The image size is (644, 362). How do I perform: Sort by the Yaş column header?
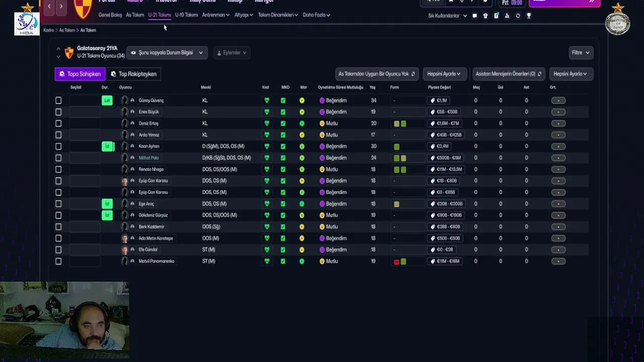click(x=372, y=87)
